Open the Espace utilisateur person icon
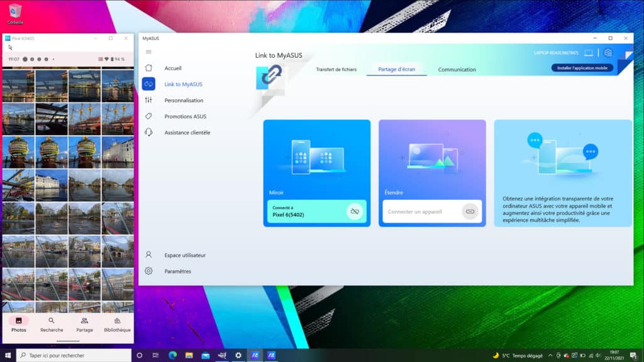 148,255
